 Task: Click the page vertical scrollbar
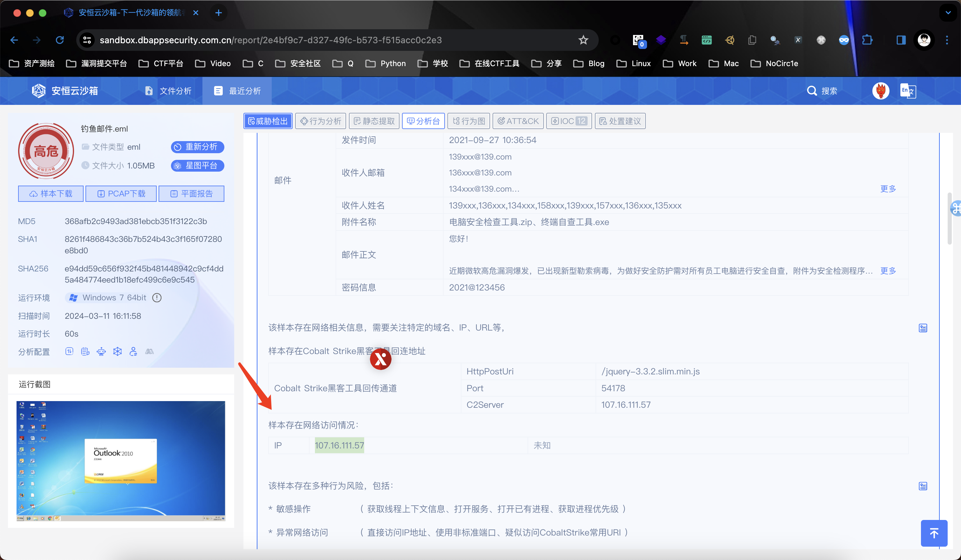click(x=949, y=218)
